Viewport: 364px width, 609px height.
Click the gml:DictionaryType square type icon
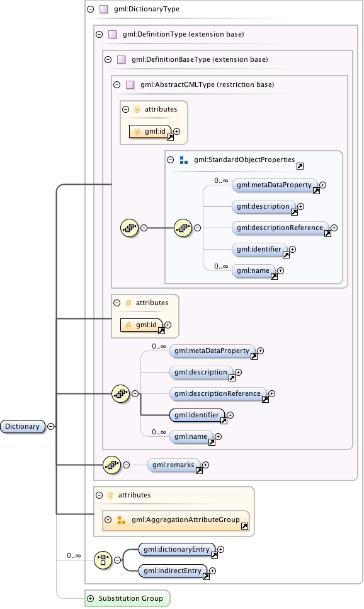tap(104, 9)
